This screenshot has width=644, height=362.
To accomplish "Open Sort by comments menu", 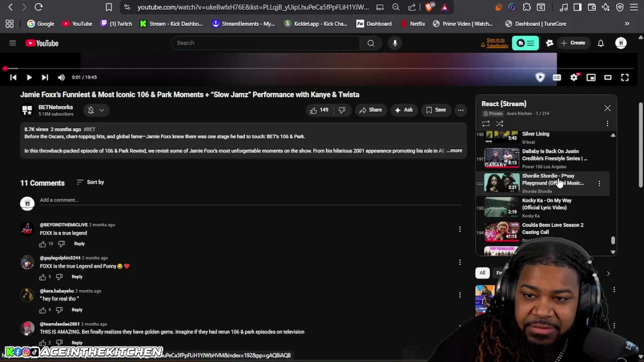I will tap(91, 183).
